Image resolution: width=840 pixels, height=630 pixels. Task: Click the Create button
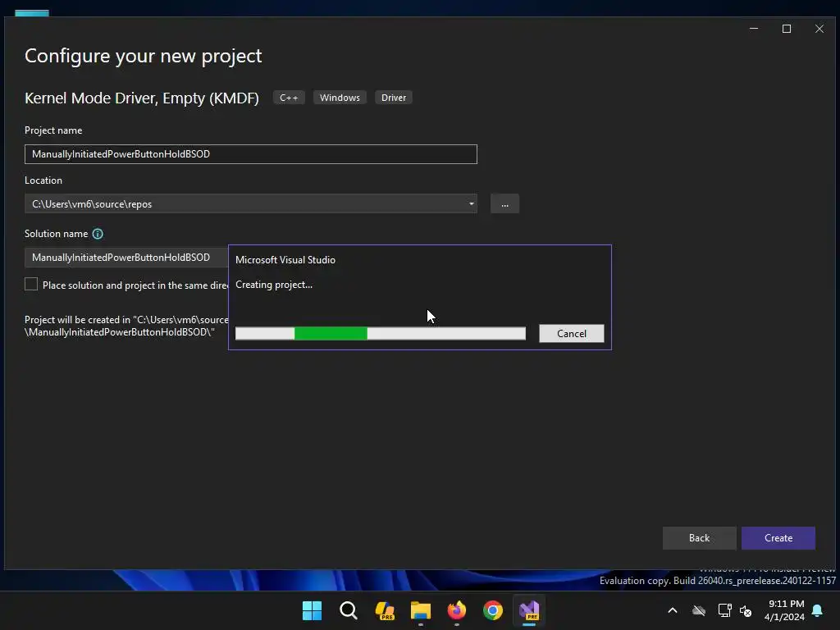pos(778,538)
